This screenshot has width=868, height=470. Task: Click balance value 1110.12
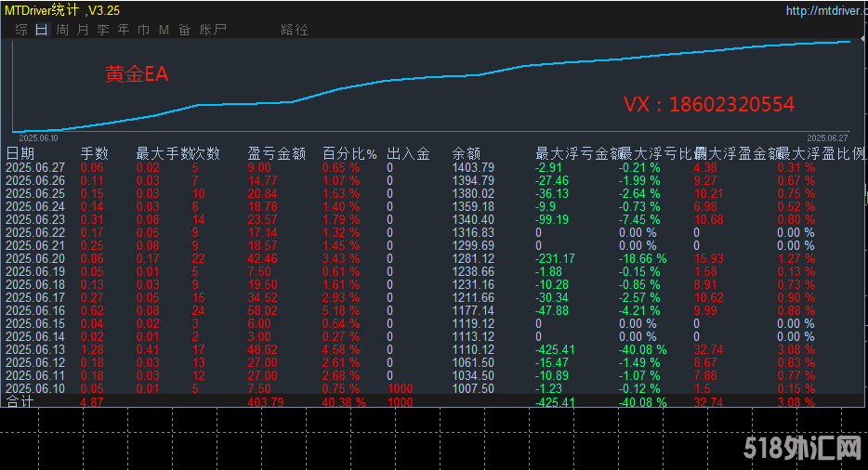(473, 349)
